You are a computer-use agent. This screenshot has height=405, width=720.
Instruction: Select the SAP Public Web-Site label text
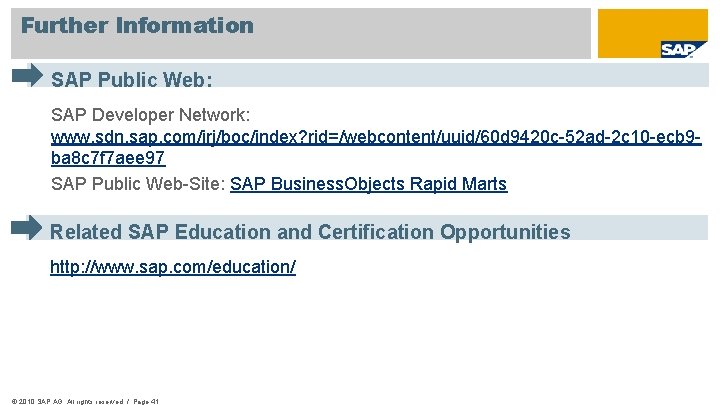(138, 184)
